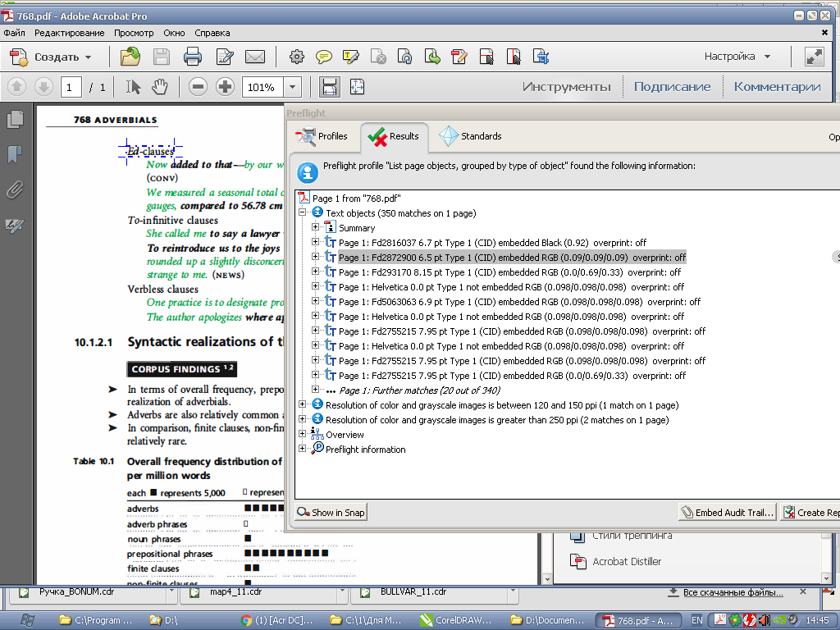840x630 pixels.
Task: Click the email envelope icon
Action: 255,57
